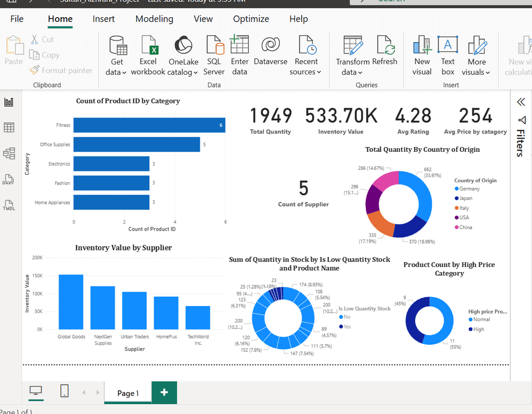This screenshot has height=414, width=532.
Task: Select the Page 1 tab
Action: (x=128, y=393)
